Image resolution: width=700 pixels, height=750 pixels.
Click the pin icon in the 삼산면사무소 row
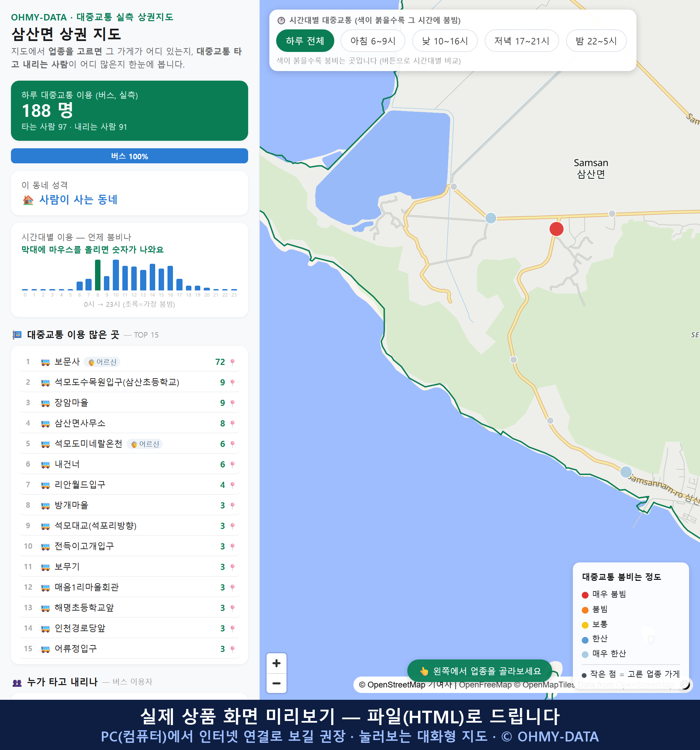tap(232, 423)
